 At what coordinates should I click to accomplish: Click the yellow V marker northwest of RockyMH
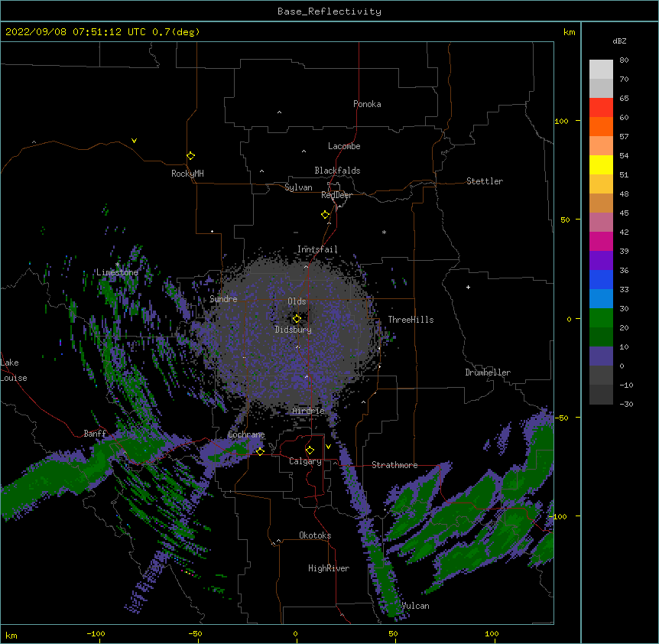pos(134,141)
